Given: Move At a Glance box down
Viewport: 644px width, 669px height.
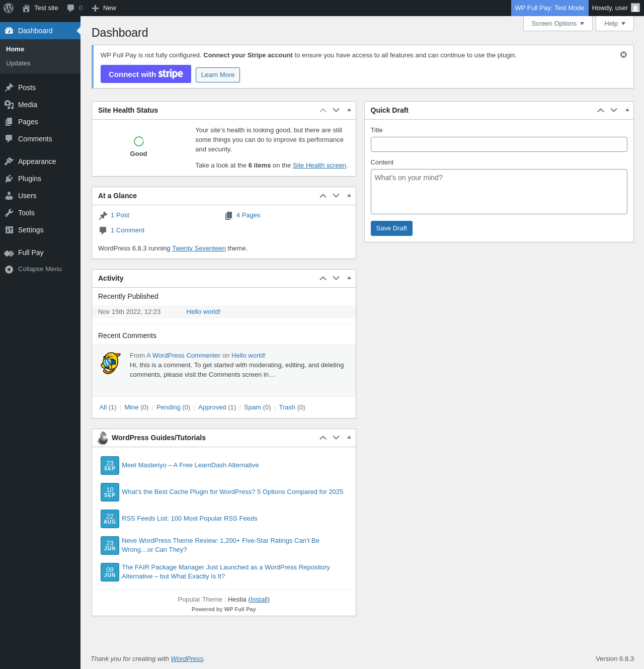Looking at the screenshot, I should [336, 196].
